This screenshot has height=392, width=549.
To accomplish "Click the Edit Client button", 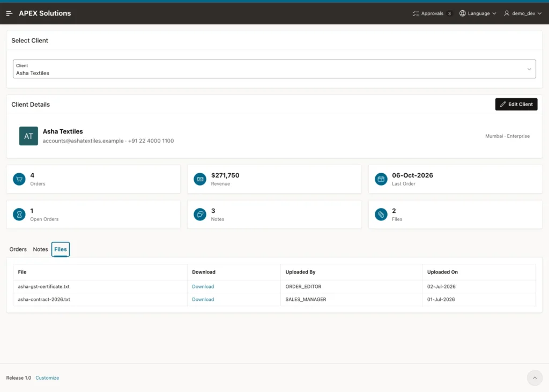I will 516,105.
